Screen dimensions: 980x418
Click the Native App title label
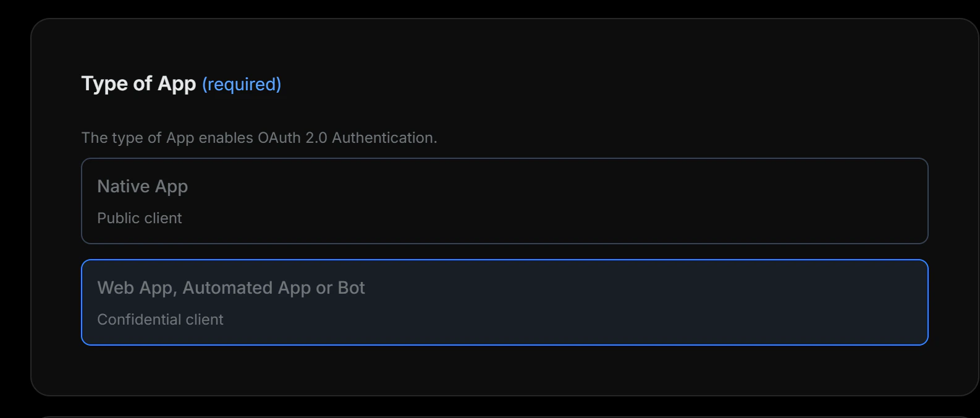142,186
